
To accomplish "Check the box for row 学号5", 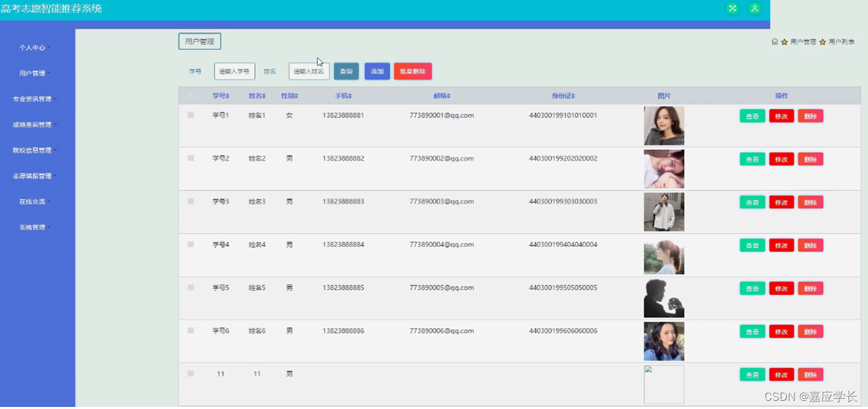I will [191, 288].
